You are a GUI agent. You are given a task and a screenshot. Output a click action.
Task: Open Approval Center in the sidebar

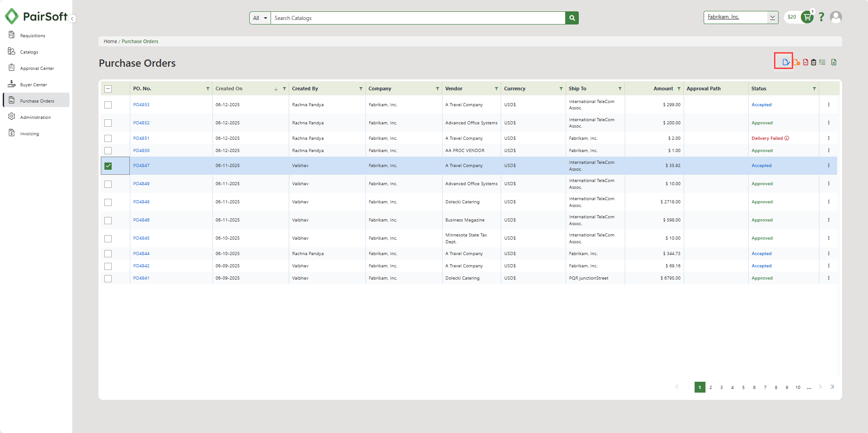coord(37,69)
